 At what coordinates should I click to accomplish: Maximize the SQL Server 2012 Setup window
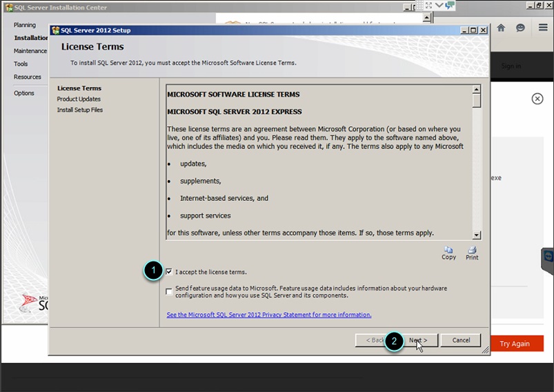(474, 30)
